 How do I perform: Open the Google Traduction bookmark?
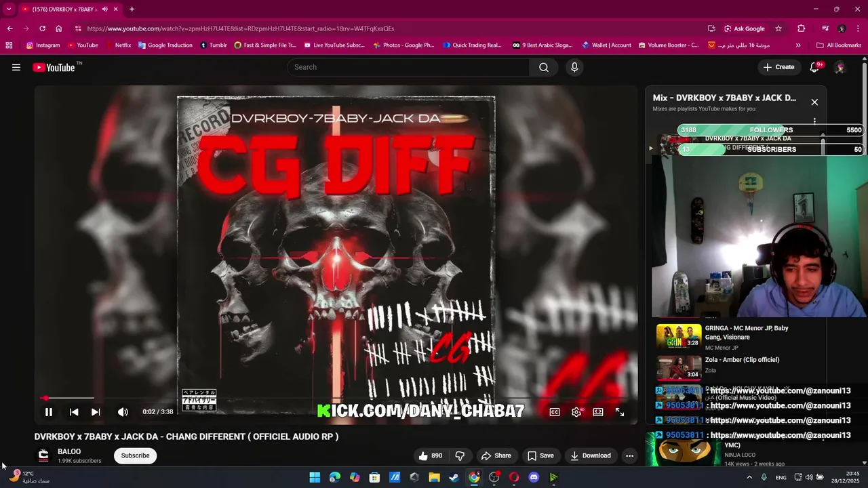coord(165,45)
